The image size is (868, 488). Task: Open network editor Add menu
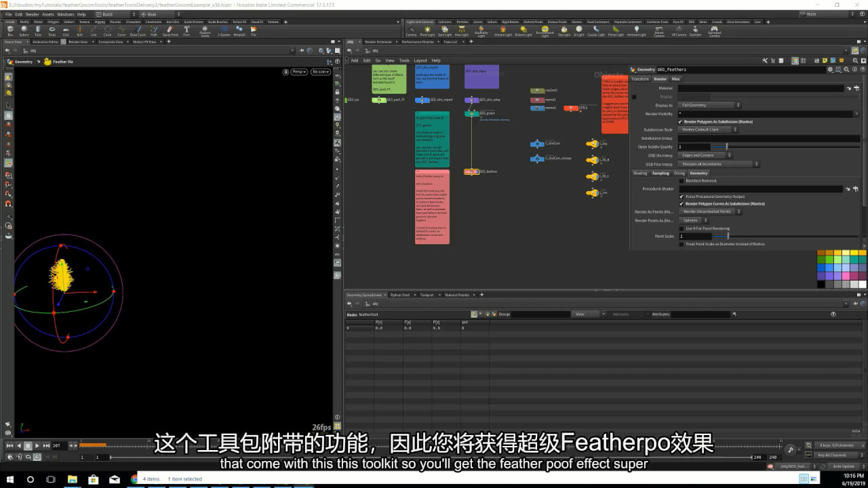pyautogui.click(x=355, y=60)
